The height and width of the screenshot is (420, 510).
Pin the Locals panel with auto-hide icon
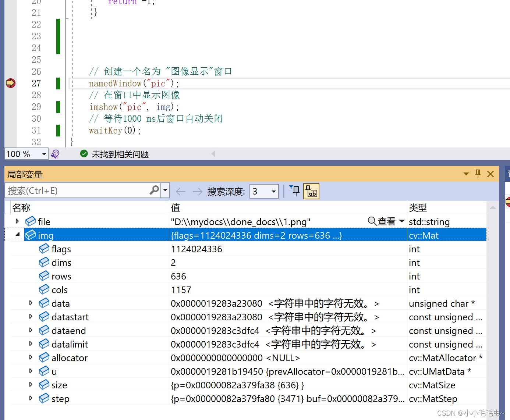click(x=478, y=174)
